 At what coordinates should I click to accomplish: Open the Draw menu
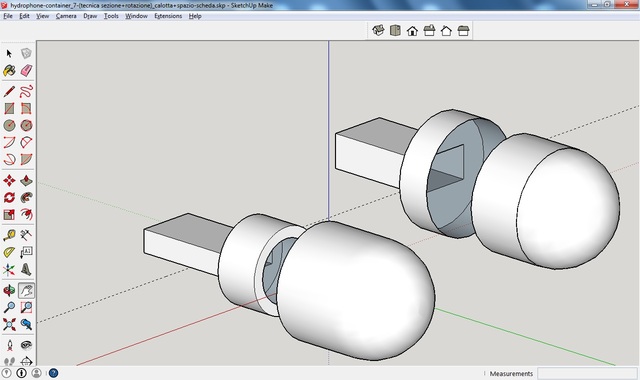[90, 16]
